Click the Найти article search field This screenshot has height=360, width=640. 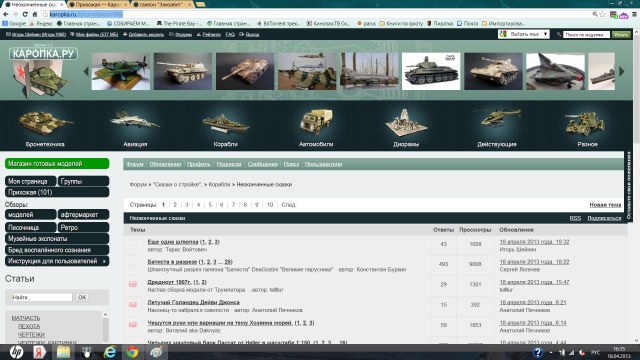point(42,298)
